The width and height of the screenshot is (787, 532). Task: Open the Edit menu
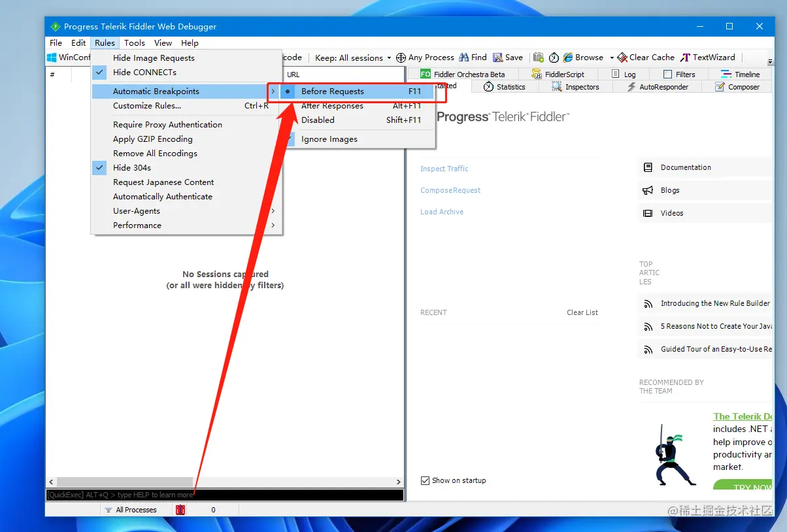click(x=78, y=43)
